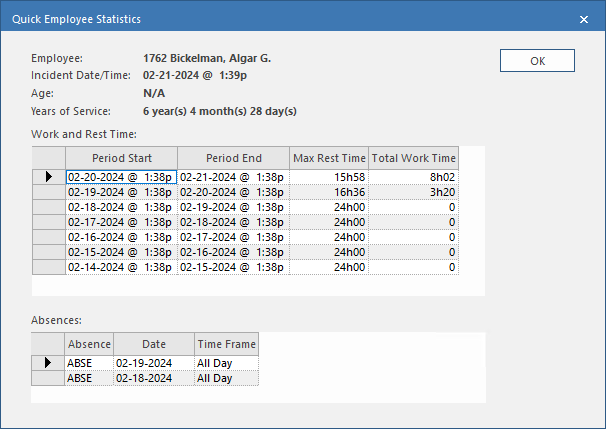606x429 pixels.
Task: Click the current row arrow in Absences table
Action: point(48,363)
